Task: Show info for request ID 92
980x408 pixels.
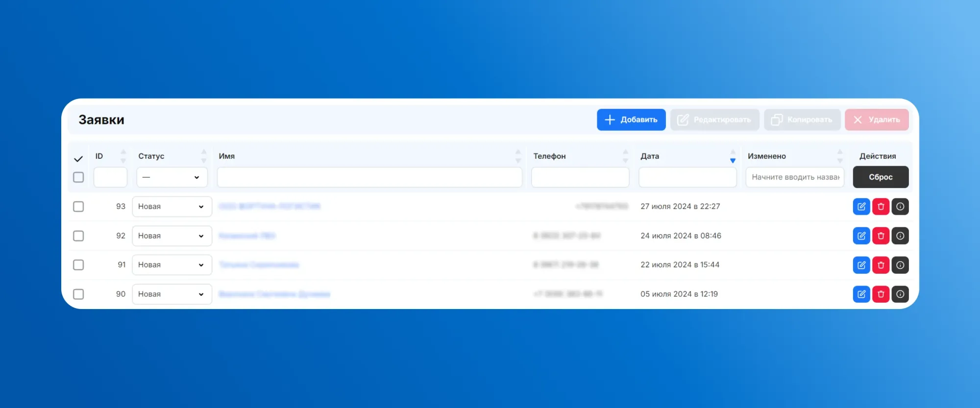Action: tap(900, 236)
